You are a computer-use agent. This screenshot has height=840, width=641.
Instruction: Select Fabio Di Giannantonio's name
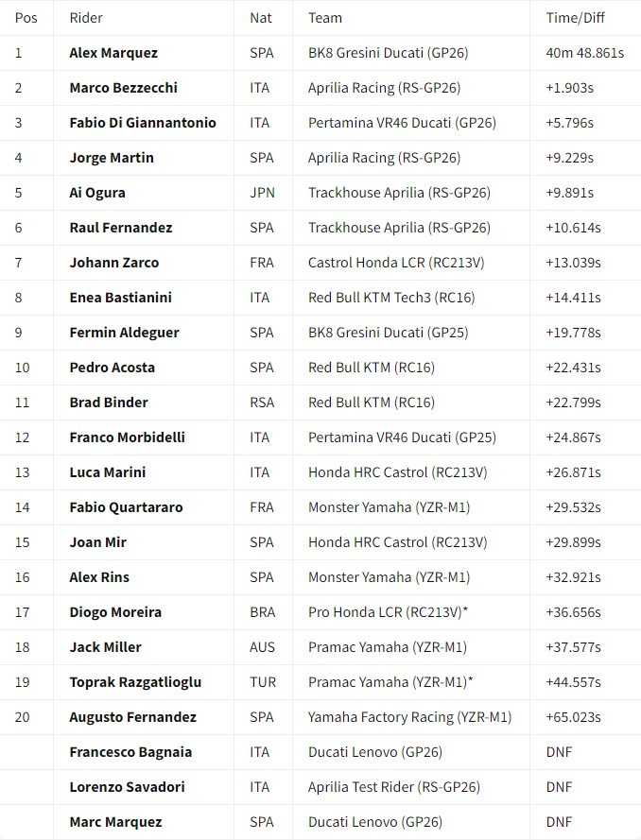(143, 123)
